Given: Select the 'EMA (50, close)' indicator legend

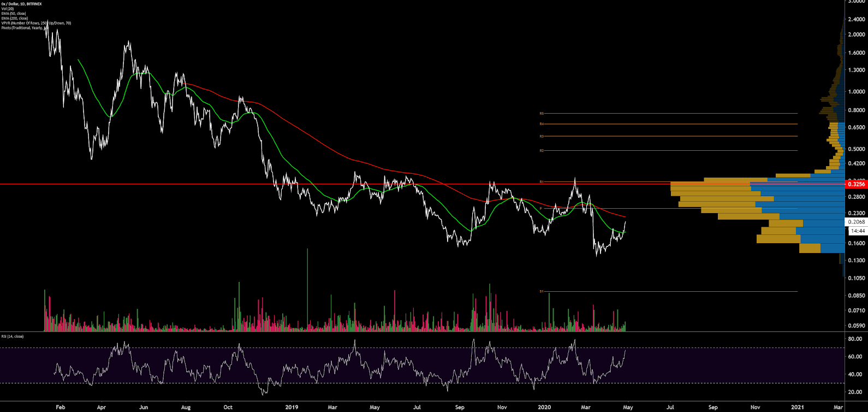Looking at the screenshot, I should (x=14, y=14).
